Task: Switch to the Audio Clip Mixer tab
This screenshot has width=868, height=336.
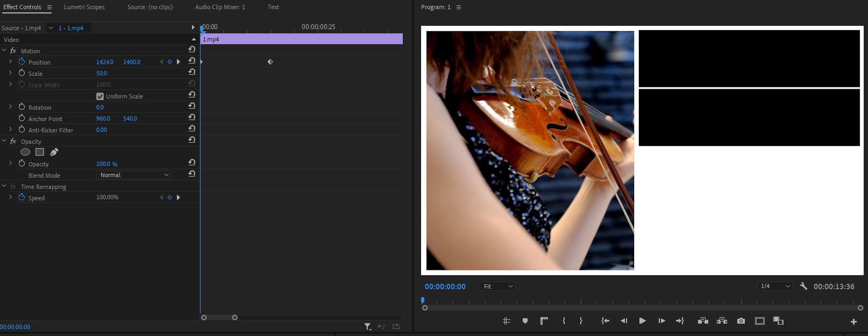Action: [220, 7]
